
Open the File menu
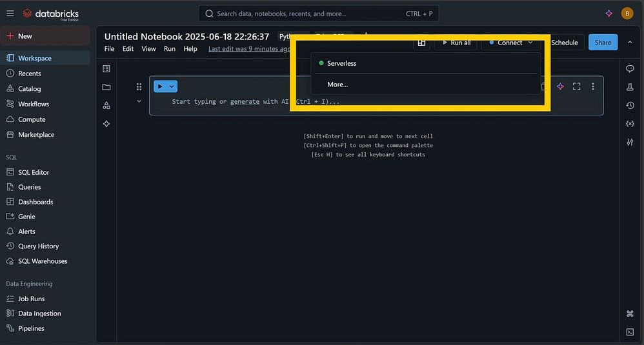coord(110,49)
